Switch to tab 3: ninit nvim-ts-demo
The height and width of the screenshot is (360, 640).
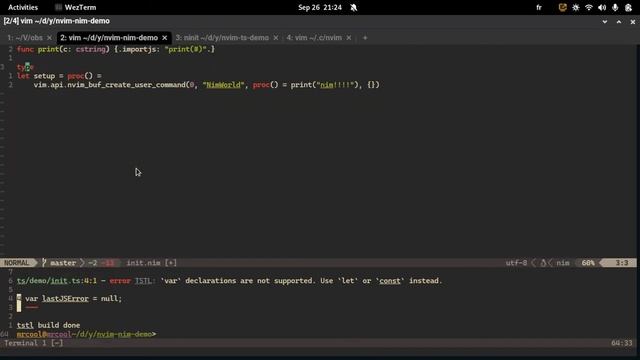point(222,38)
